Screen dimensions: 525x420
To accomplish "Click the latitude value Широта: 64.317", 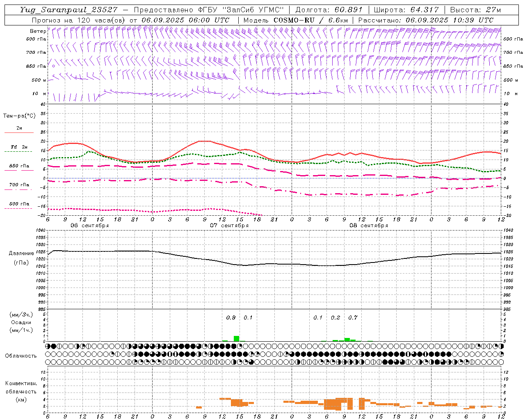I will 406,10.
